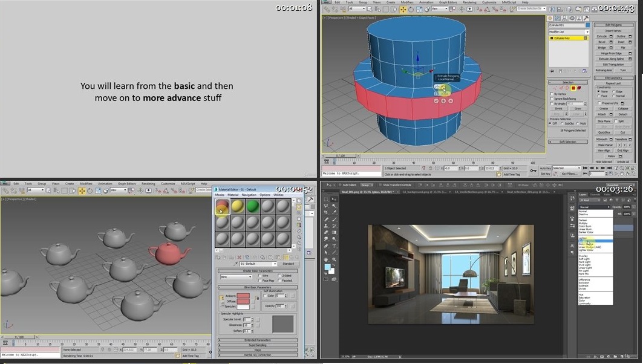
Task: Activate Element sub-object level icon
Action: 579,88
